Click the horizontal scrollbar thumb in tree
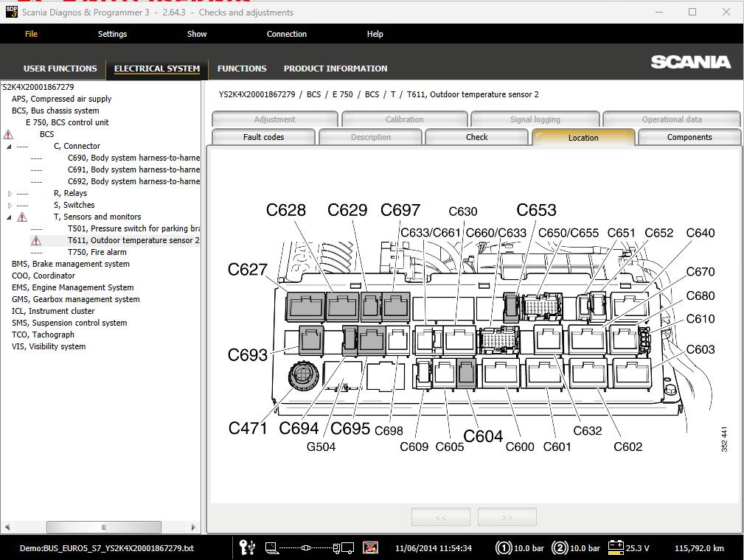744x560 pixels. coord(104,527)
